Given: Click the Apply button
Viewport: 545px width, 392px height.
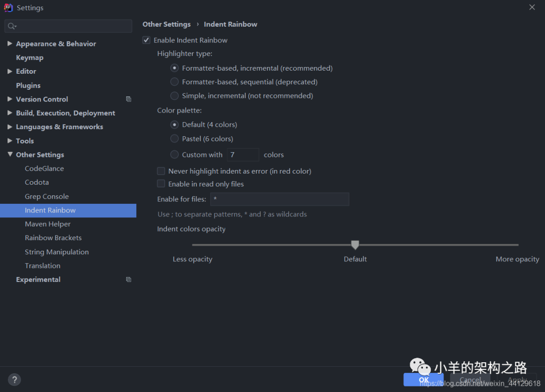Looking at the screenshot, I should 517,379.
